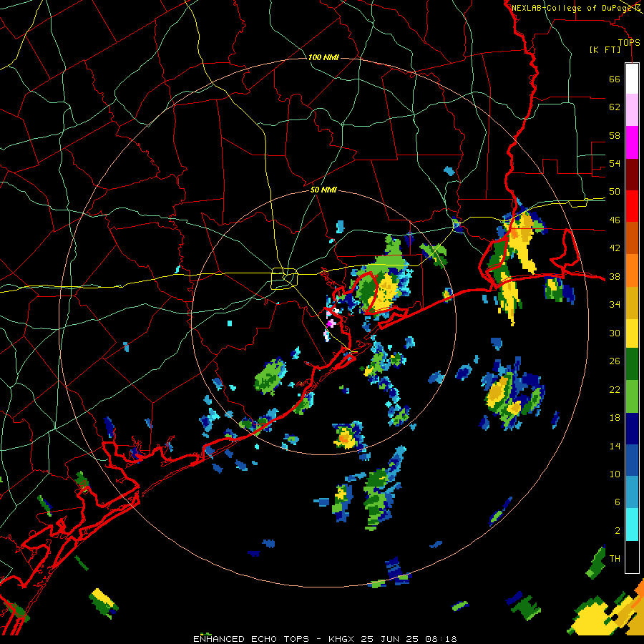Choose the black TH swatch in the legend
The width and height of the screenshot is (644, 644).
[x=632, y=557]
